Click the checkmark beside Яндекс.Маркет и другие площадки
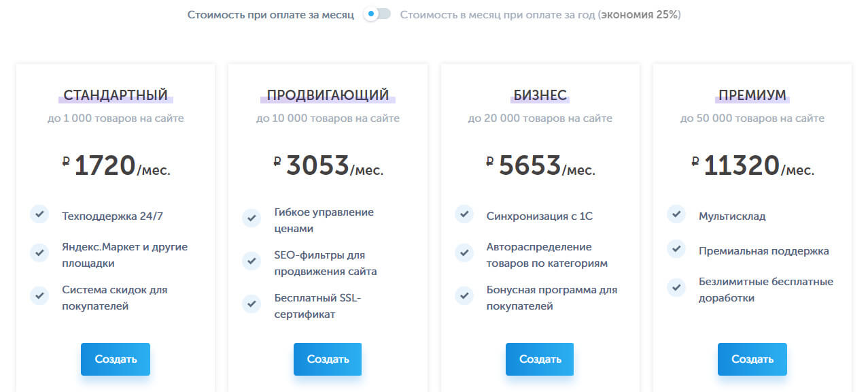The image size is (868, 392). click(x=39, y=252)
